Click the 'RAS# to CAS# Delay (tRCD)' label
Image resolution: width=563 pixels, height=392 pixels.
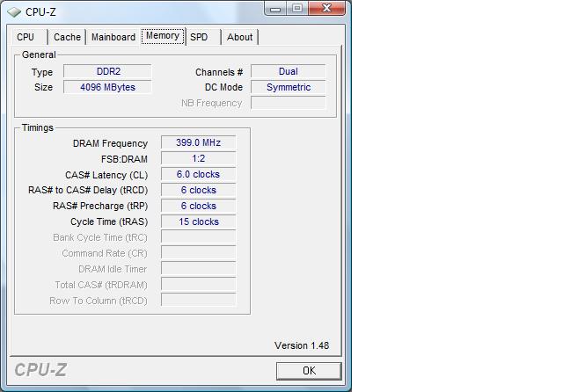click(x=88, y=190)
